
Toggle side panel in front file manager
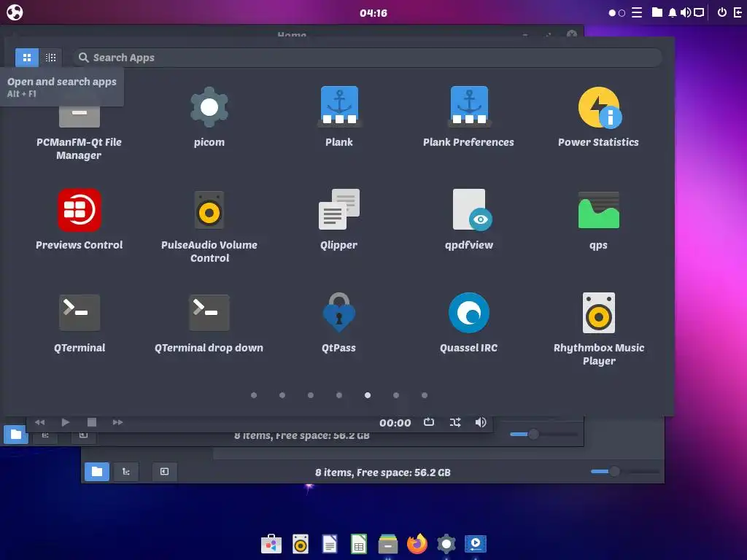click(164, 472)
